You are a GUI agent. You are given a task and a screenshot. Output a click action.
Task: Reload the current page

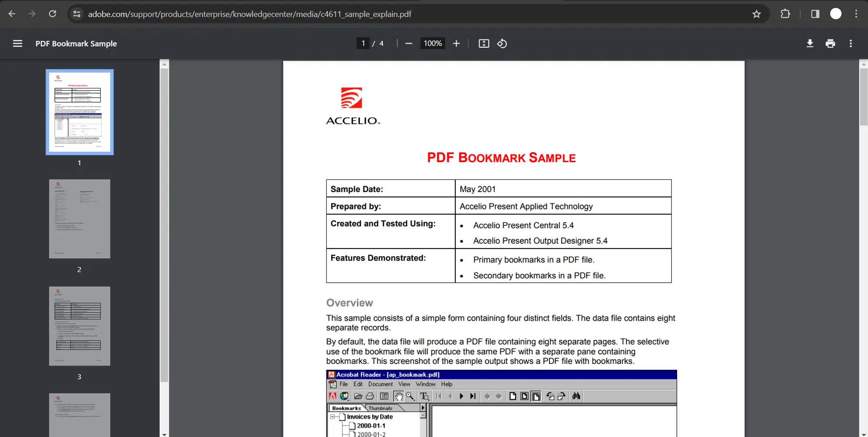(53, 14)
